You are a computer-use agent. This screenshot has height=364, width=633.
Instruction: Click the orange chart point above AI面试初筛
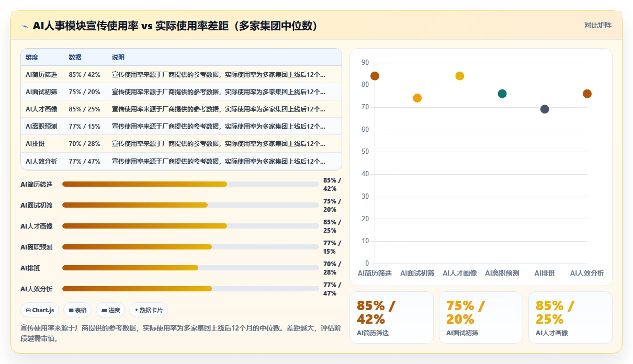pos(417,98)
